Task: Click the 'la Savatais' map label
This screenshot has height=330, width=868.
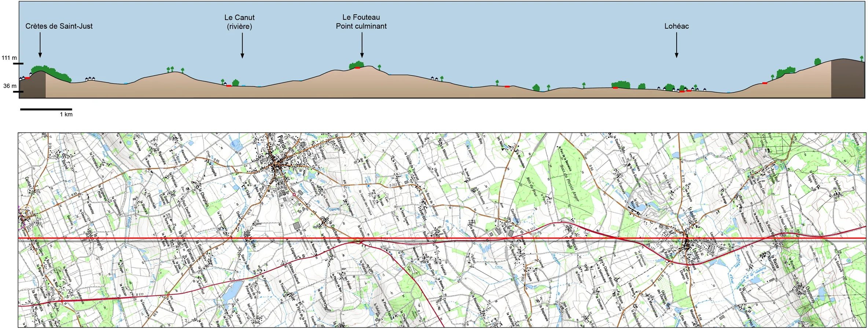Action: [743, 296]
